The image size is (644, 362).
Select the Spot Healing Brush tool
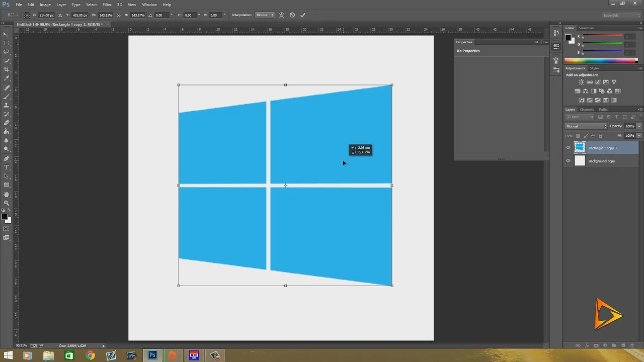pos(7,87)
